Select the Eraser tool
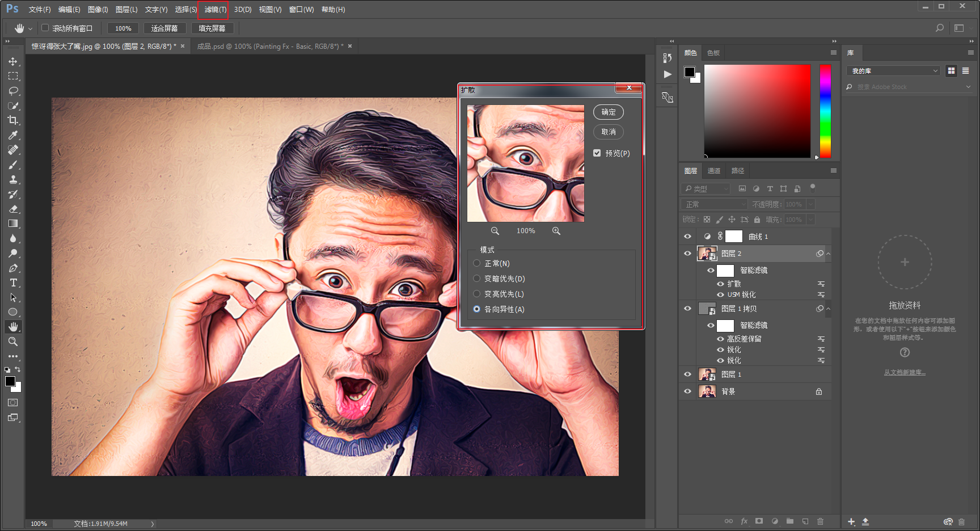The height and width of the screenshot is (531, 980). pyautogui.click(x=13, y=209)
